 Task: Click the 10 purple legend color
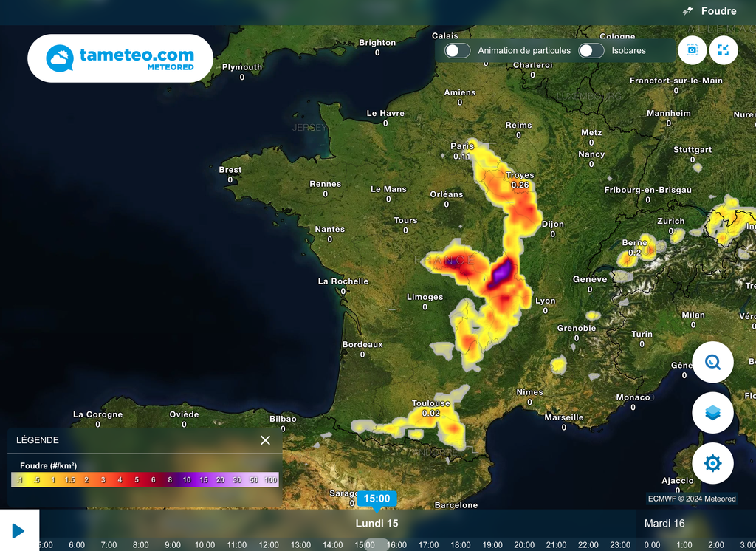(x=187, y=479)
